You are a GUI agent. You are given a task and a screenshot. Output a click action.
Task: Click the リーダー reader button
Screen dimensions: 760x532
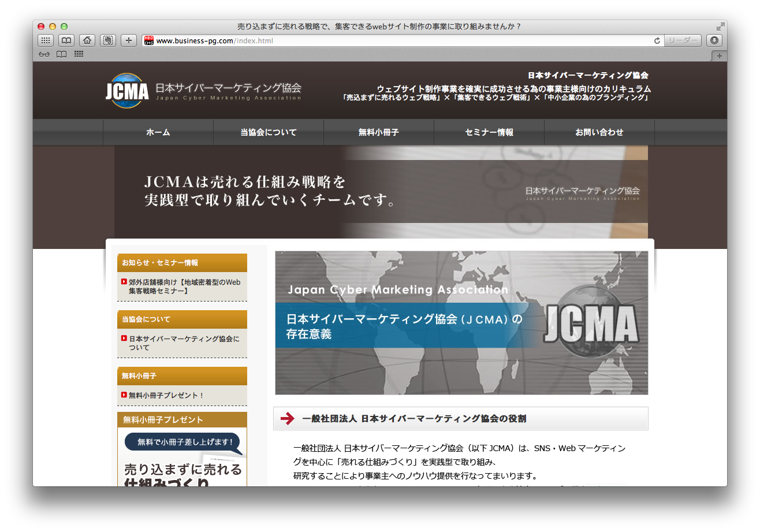click(x=683, y=40)
